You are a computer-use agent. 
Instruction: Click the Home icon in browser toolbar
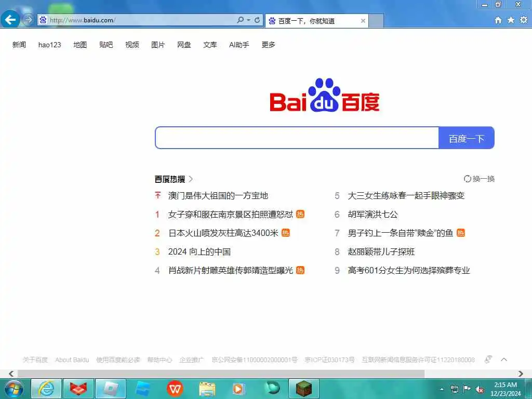click(x=498, y=20)
